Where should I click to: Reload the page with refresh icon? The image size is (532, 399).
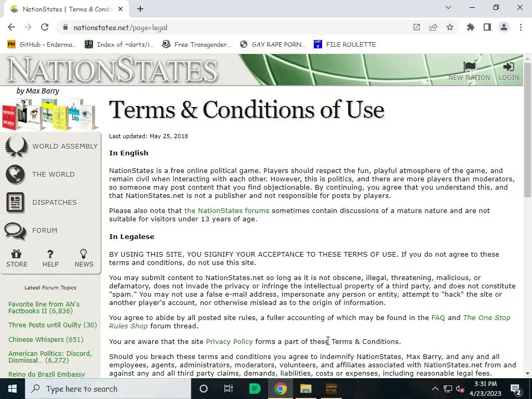(x=45, y=28)
